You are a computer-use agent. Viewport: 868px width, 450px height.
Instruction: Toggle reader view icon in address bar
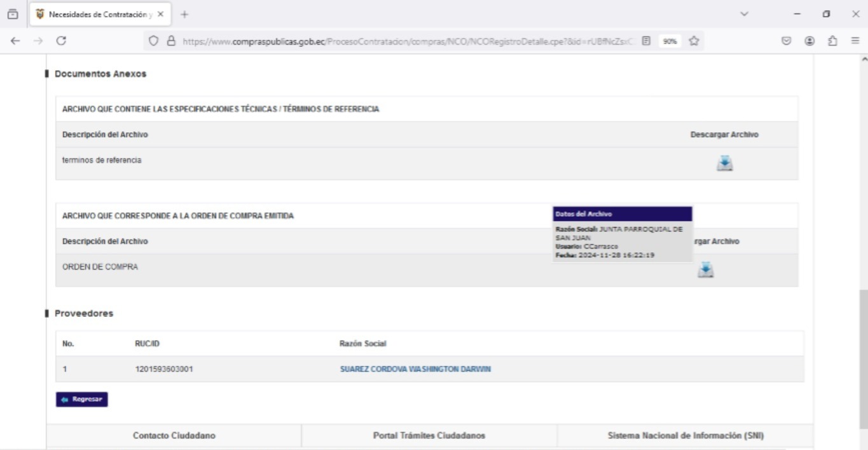point(646,41)
